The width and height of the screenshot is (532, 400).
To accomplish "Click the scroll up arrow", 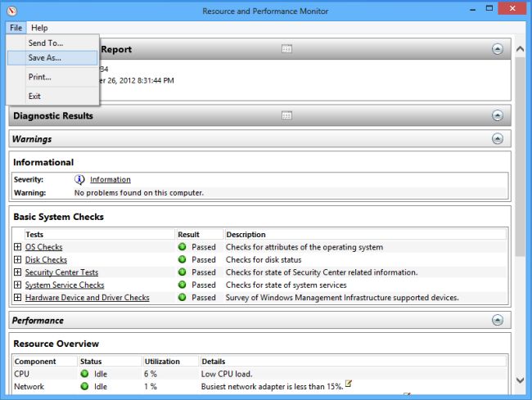I will click(520, 49).
